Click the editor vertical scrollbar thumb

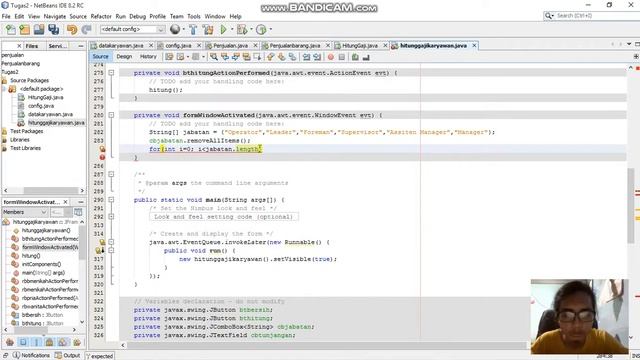[631, 205]
